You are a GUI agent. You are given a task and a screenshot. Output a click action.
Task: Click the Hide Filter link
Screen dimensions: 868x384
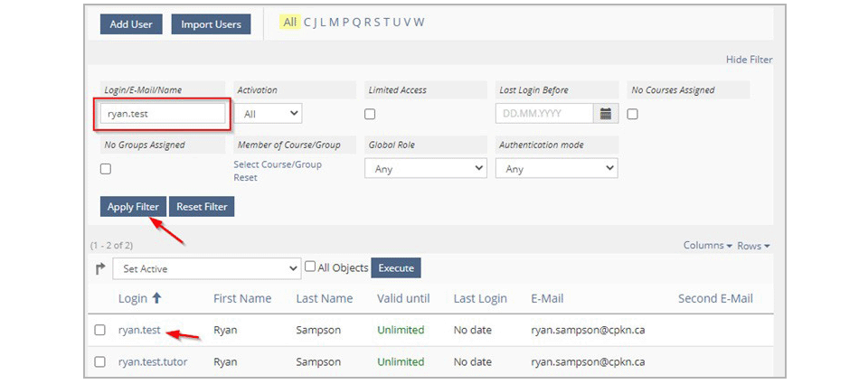[x=749, y=60]
